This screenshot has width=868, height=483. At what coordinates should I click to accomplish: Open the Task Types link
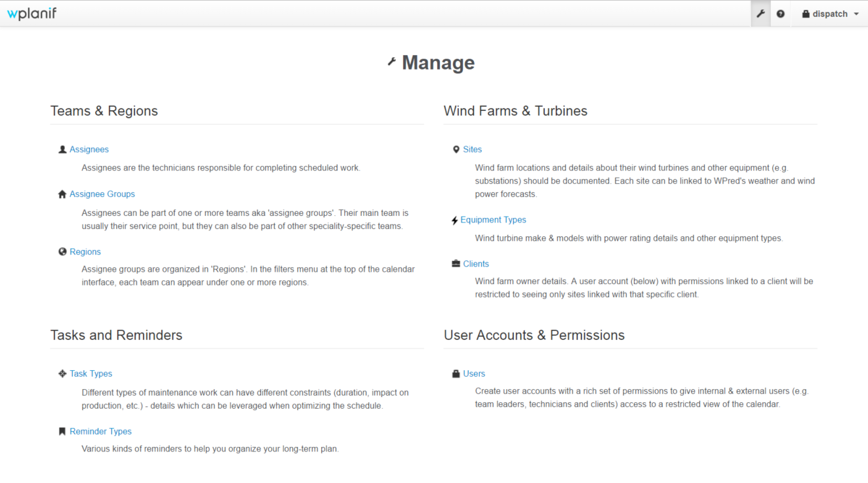coord(90,374)
